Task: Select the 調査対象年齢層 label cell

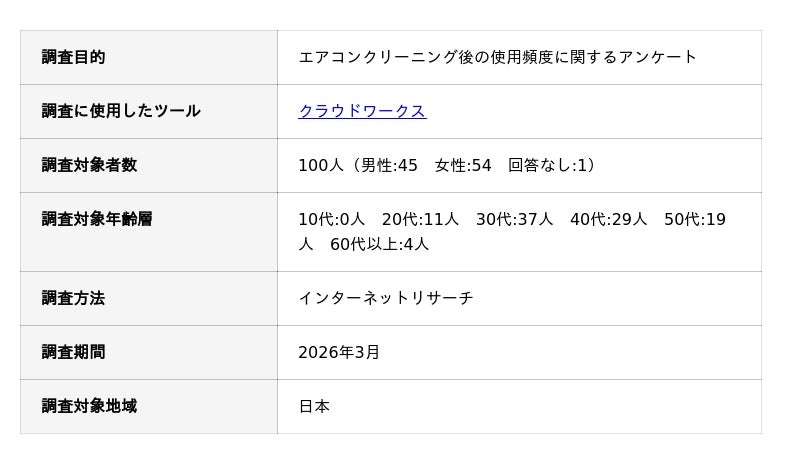Action: click(x=97, y=219)
